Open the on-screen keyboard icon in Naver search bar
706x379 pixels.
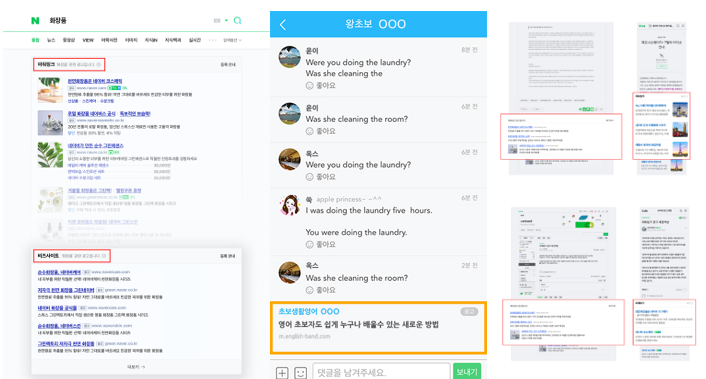(x=217, y=21)
